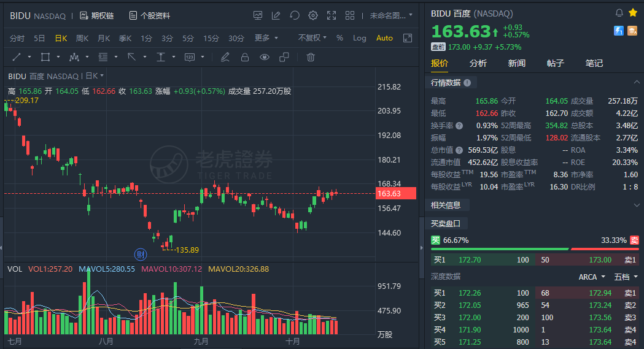This screenshot has height=349, width=644.
Task: Select the 周K weekly candlestick period
Action: point(82,38)
